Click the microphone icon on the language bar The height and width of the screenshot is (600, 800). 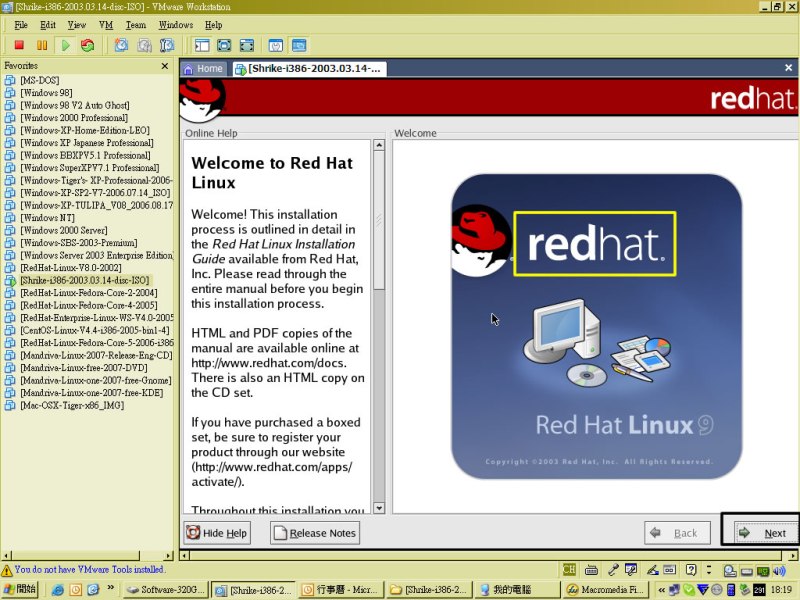(613, 570)
